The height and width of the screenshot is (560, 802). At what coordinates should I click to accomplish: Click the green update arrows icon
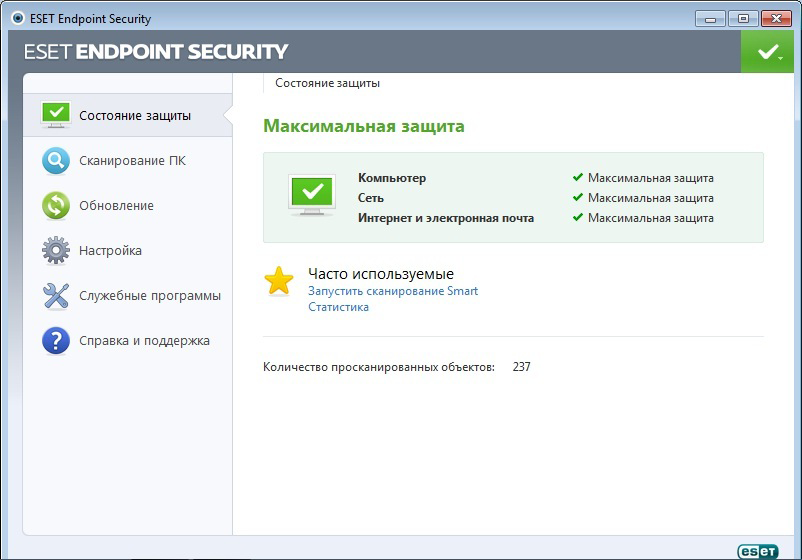coord(56,205)
